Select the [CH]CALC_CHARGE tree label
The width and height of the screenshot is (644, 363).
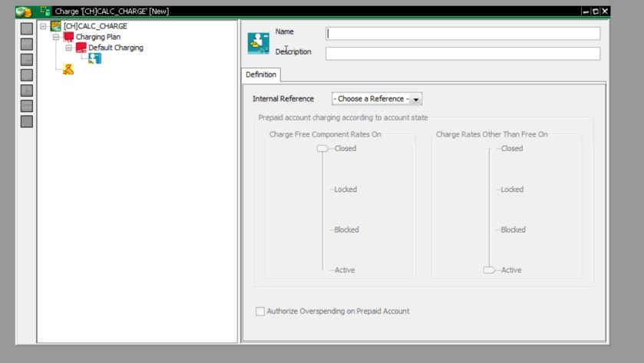95,26
